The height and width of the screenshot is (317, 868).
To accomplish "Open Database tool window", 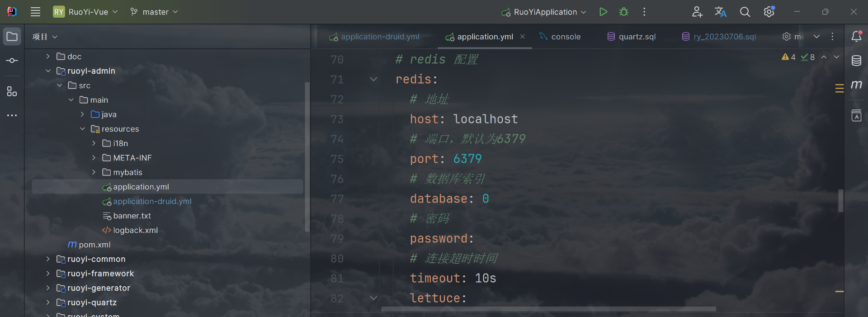I will [x=856, y=61].
